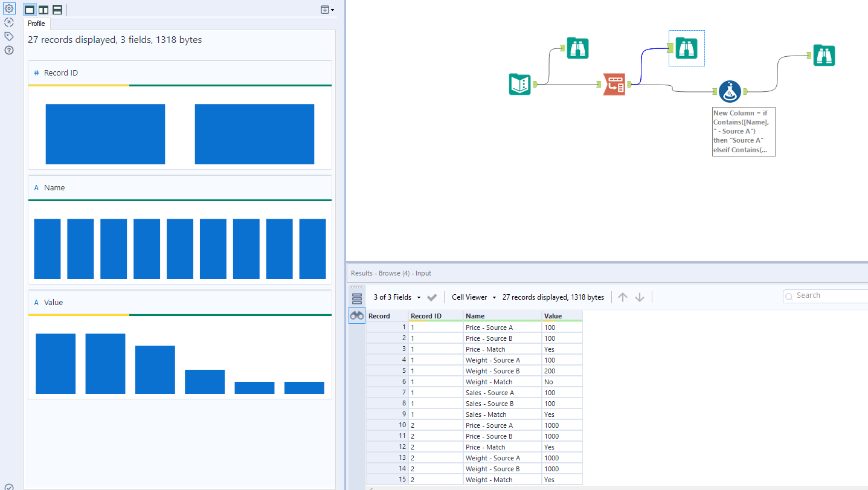Switch to the Profile tab

point(36,24)
